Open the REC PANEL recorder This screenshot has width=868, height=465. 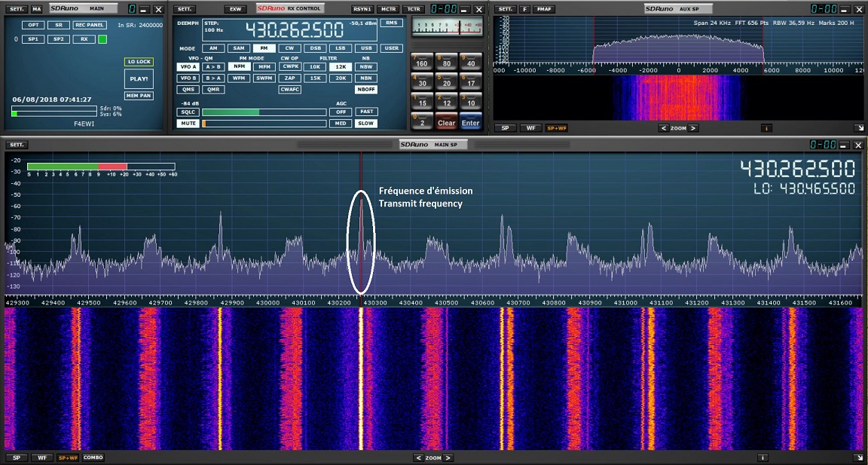[90, 25]
